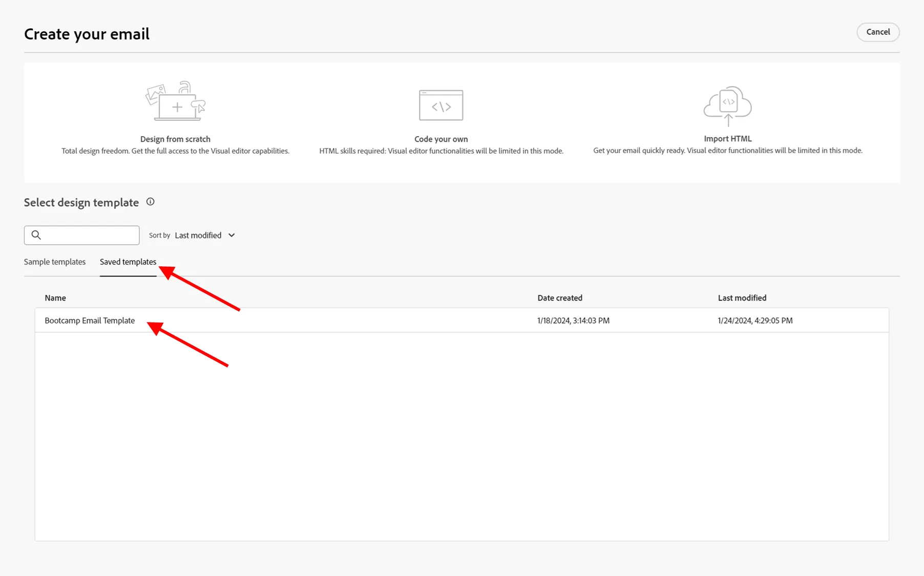Click the magnifier icon in search box
Viewport: 924px width, 576px height.
36,235
